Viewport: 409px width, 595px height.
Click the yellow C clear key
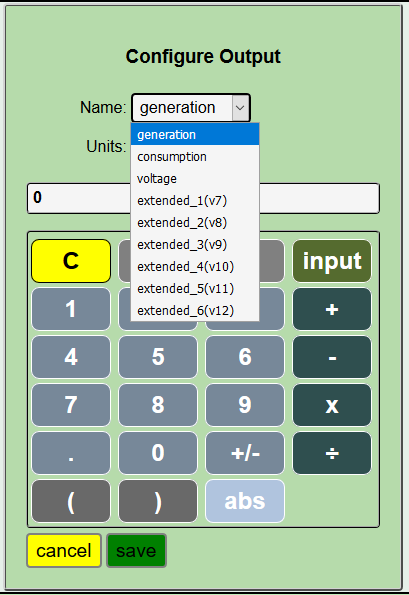click(x=71, y=261)
